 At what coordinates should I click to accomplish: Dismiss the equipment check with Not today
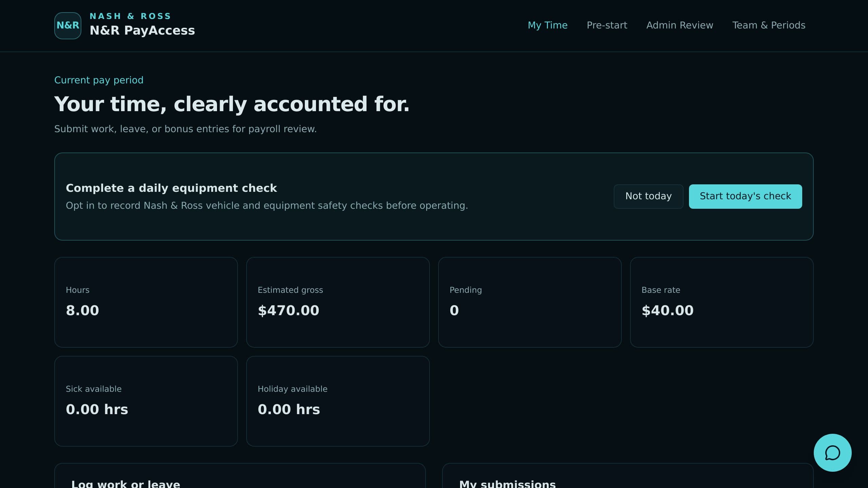[x=648, y=196]
